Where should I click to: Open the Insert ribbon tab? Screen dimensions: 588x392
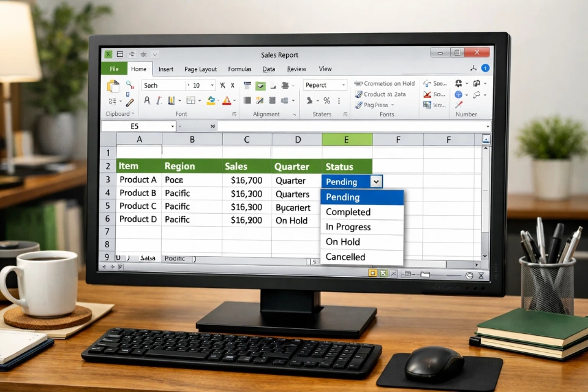click(x=165, y=69)
